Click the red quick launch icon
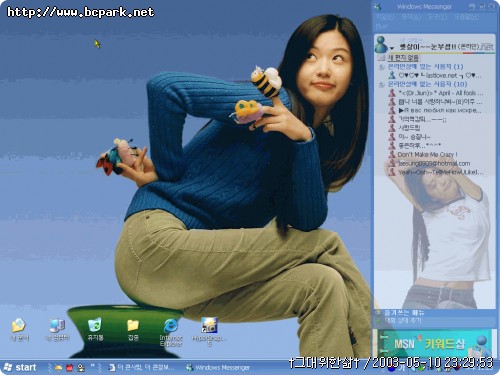The width and height of the screenshot is (500, 375). [69, 368]
